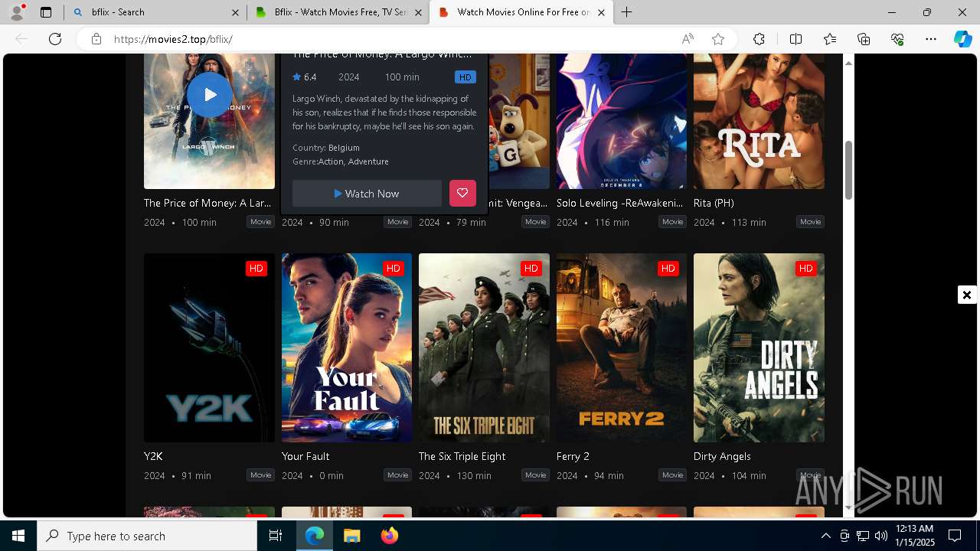This screenshot has width=980, height=551.
Task: Open browser profile icon
Action: tap(17, 12)
